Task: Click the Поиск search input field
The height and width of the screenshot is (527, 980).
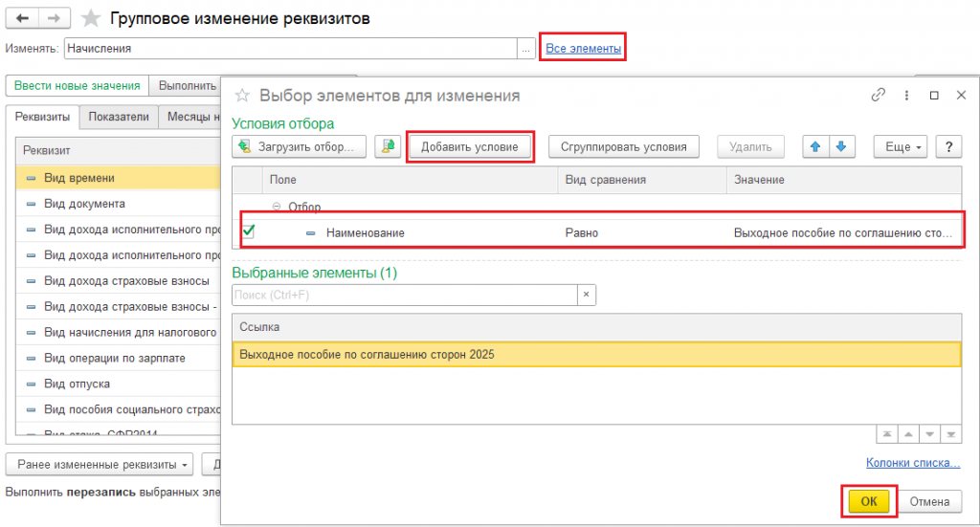Action: click(x=404, y=296)
